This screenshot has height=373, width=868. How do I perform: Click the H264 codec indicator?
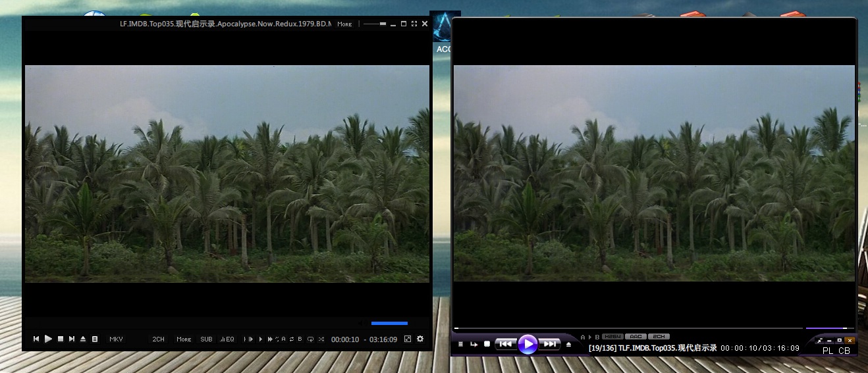(x=612, y=336)
